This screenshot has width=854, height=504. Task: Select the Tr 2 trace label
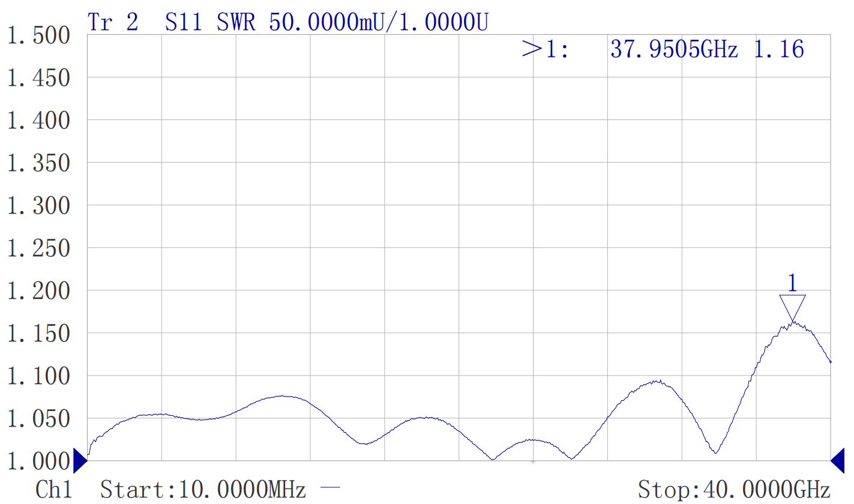(113, 22)
